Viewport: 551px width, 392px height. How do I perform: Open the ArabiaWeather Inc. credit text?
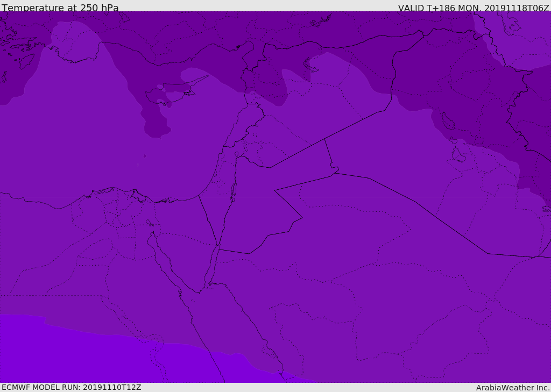(x=513, y=388)
